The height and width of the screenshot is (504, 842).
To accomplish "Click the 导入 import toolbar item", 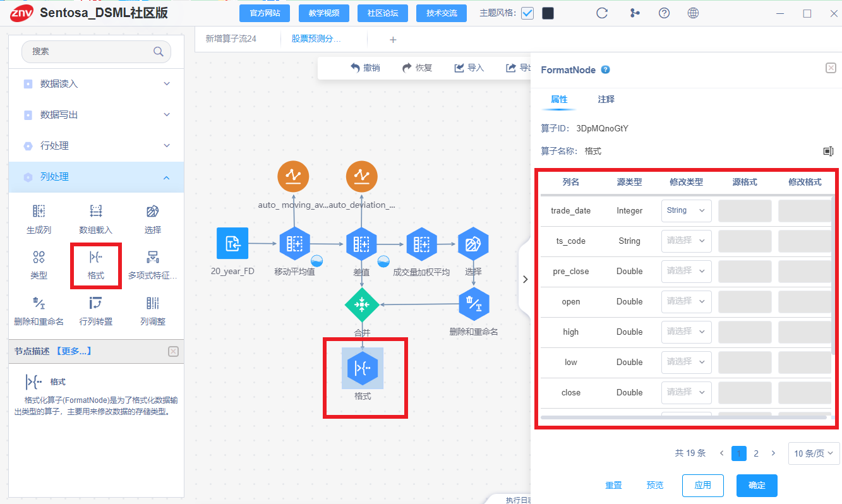I will pyautogui.click(x=469, y=68).
